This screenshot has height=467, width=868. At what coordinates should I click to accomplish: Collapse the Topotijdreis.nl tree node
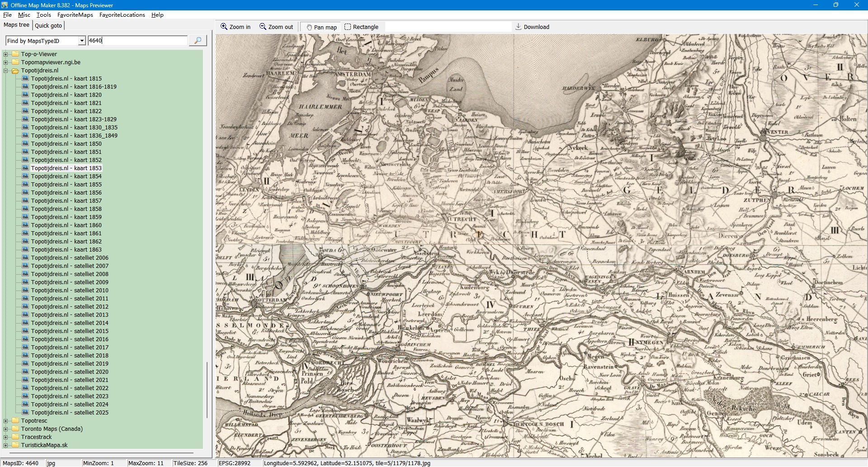pyautogui.click(x=6, y=71)
